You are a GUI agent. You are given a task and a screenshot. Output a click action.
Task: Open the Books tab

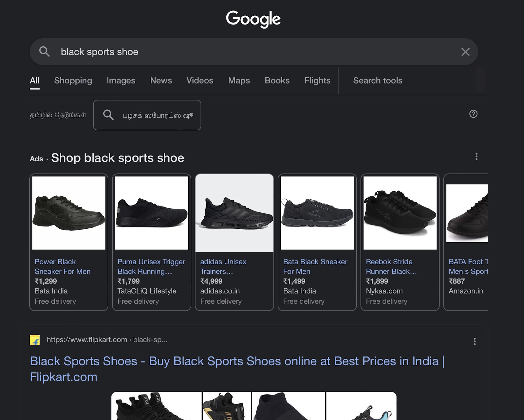click(x=277, y=81)
